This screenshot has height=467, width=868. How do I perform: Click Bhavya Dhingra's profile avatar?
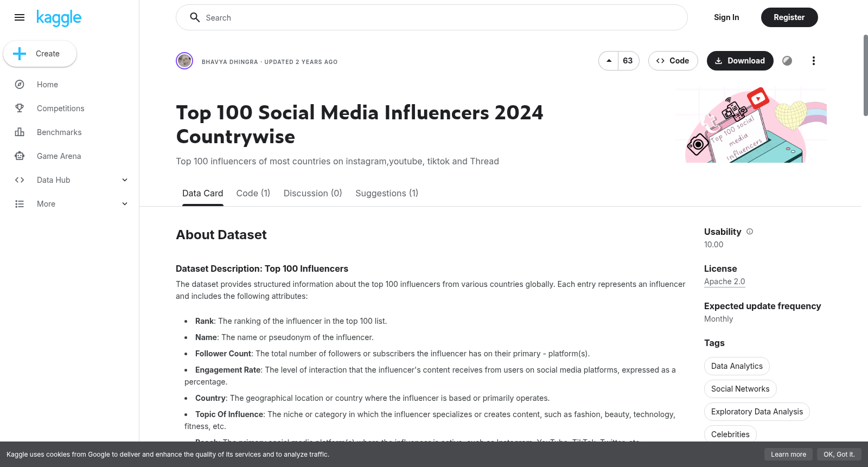pos(184,61)
